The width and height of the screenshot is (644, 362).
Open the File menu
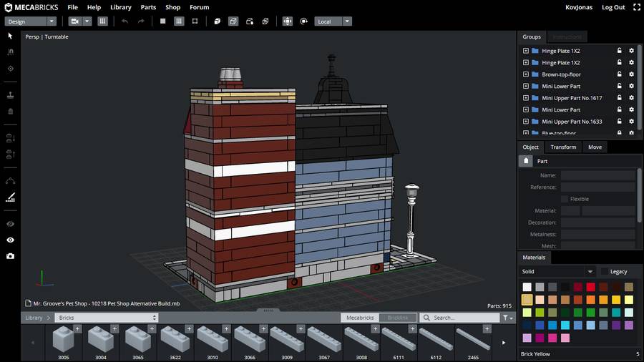(73, 7)
